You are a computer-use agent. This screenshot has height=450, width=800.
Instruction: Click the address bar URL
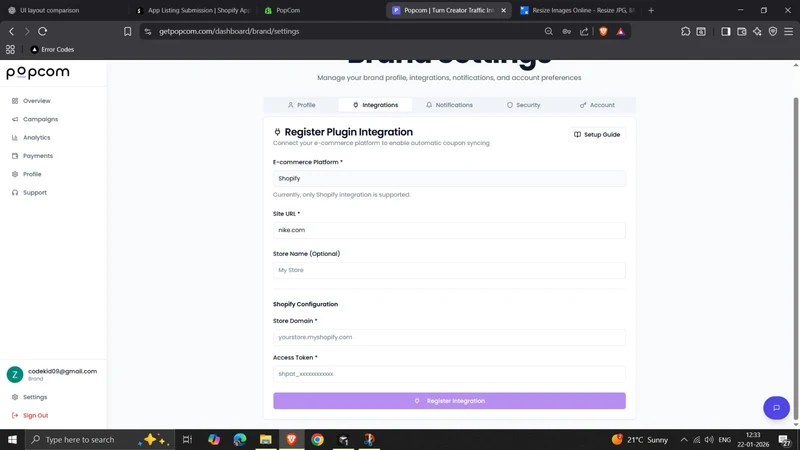tap(229, 31)
